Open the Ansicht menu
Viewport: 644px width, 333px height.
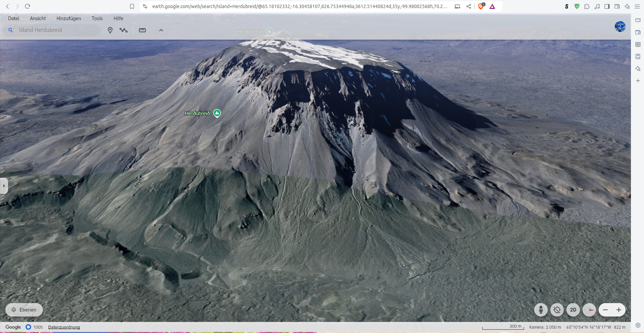pos(38,18)
